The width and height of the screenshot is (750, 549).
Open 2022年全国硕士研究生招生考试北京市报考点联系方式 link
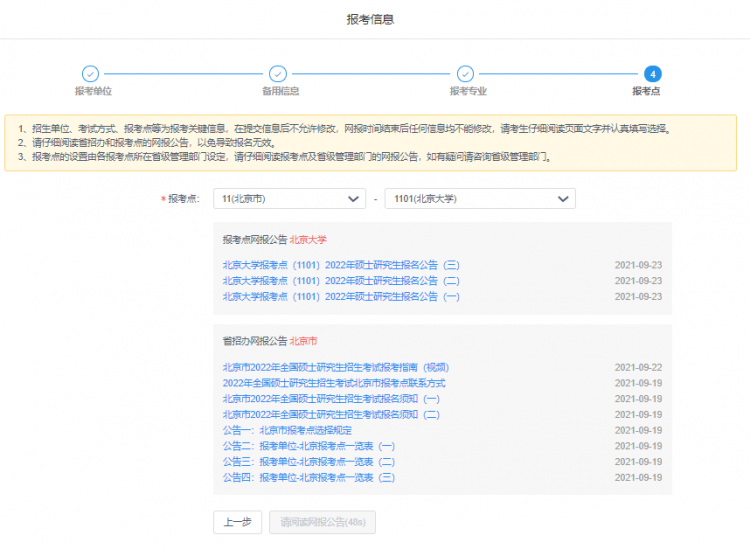click(x=334, y=383)
